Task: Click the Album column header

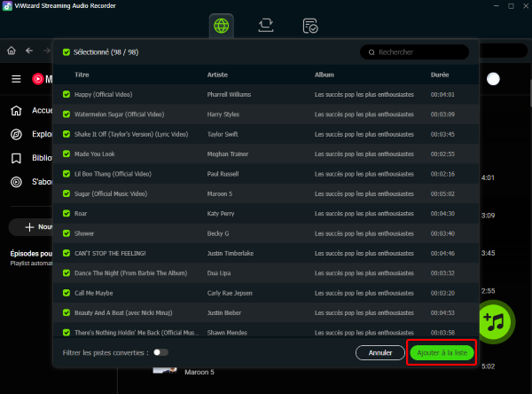Action: click(324, 75)
